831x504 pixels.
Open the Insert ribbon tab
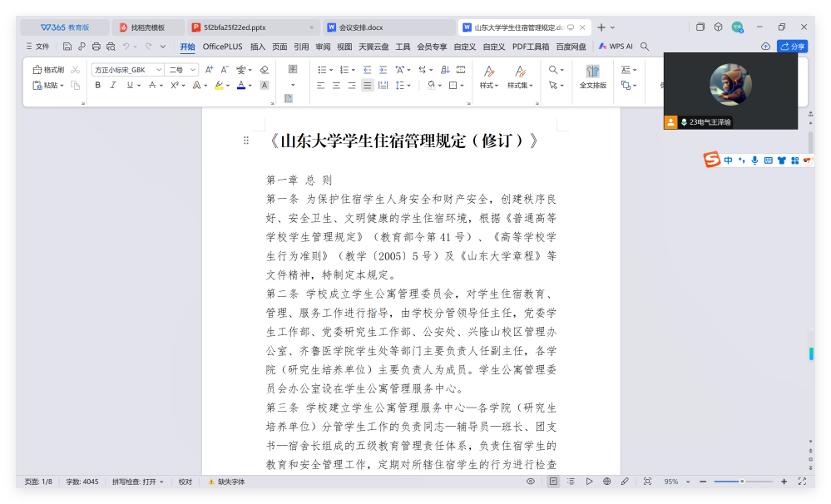click(258, 47)
